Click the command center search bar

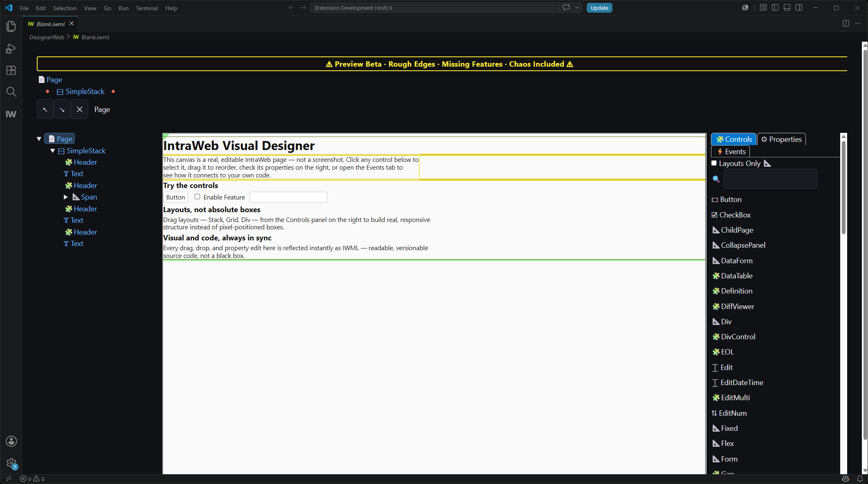[x=435, y=8]
